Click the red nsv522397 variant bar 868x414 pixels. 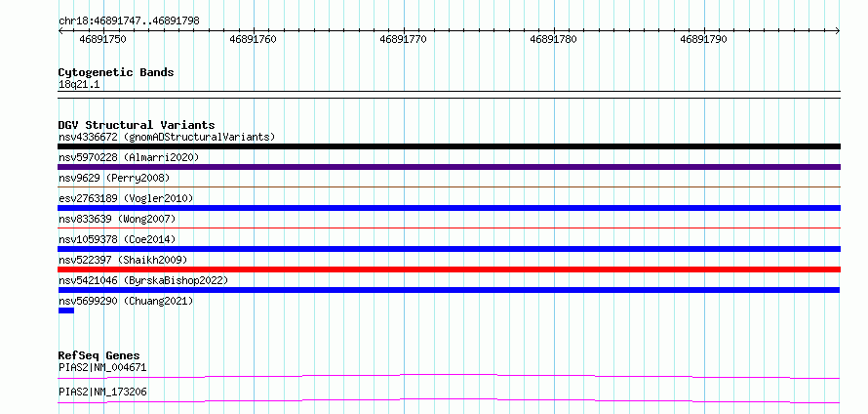tap(449, 269)
